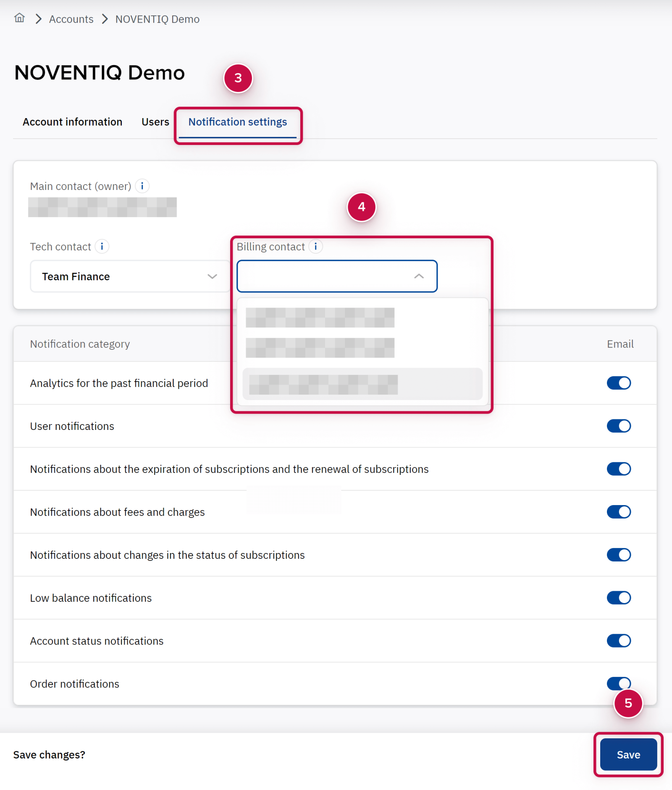Click info icon beside Tech contact
The width and height of the screenshot is (672, 790).
tap(102, 246)
